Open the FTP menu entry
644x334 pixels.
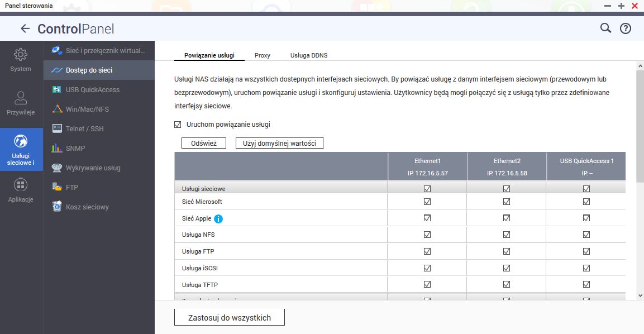tap(99, 187)
